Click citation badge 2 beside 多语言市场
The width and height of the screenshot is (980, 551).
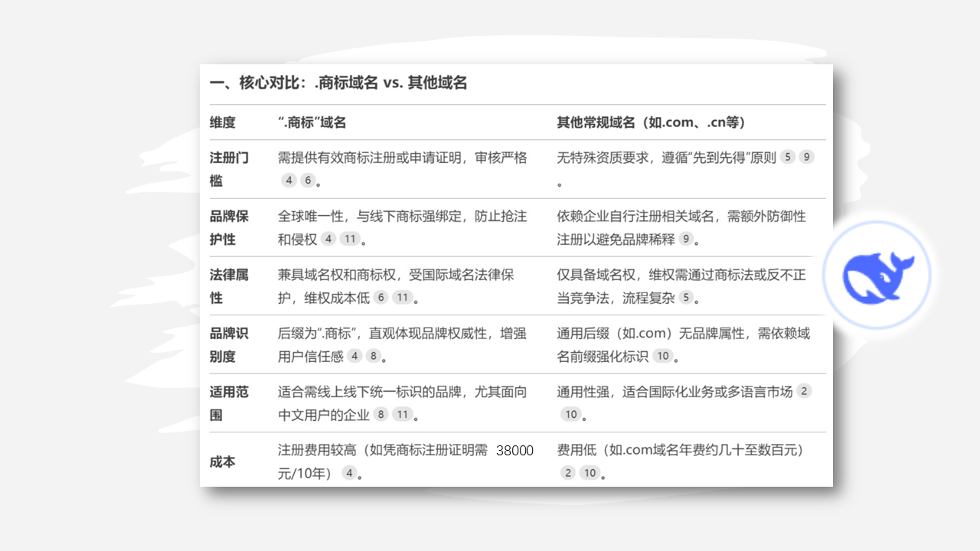pos(804,390)
